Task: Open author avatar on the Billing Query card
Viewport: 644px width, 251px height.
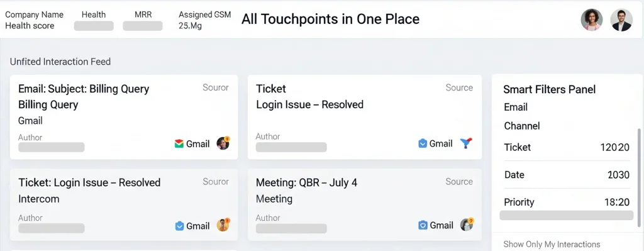Action: click(223, 143)
